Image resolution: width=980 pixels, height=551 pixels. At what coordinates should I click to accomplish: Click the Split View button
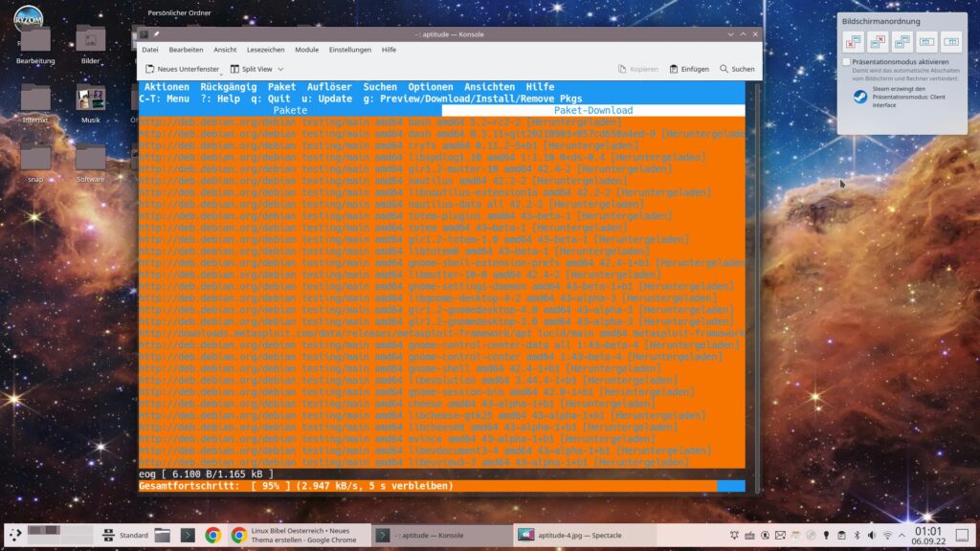[x=252, y=69]
